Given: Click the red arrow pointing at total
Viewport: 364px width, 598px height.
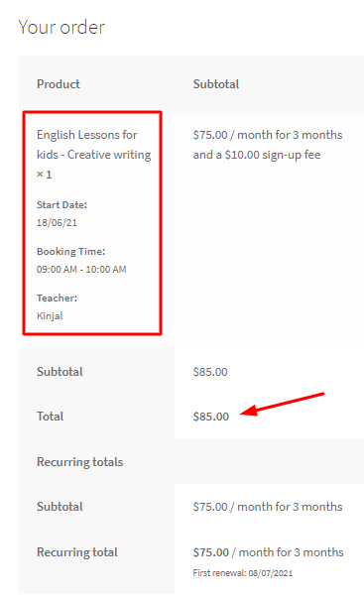Looking at the screenshot, I should point(283,405).
